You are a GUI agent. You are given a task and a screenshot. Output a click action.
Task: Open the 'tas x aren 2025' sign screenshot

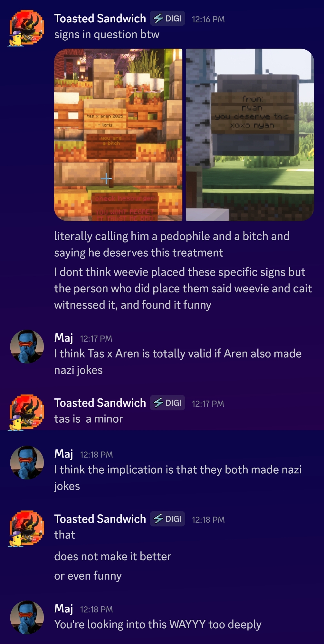point(118,135)
